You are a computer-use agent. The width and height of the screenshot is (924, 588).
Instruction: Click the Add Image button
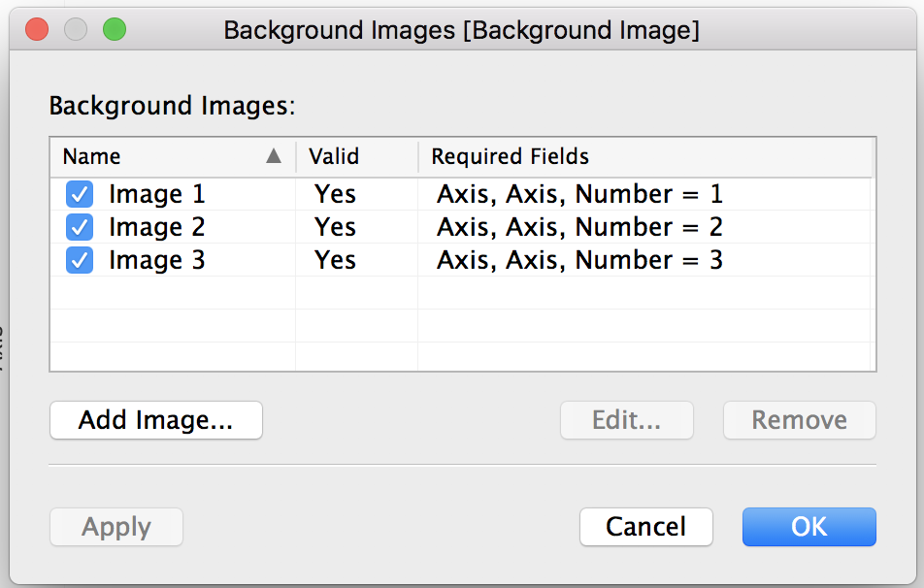click(x=156, y=420)
